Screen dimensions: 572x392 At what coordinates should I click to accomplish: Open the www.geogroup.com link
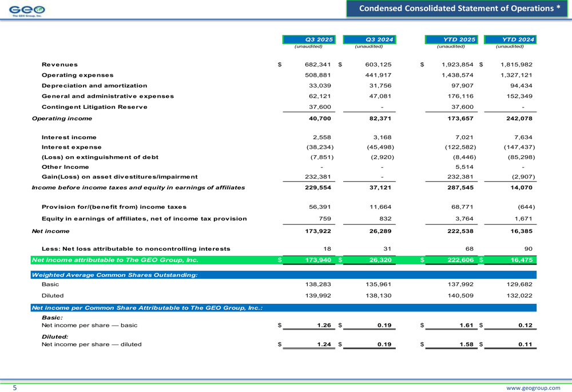(534, 387)
